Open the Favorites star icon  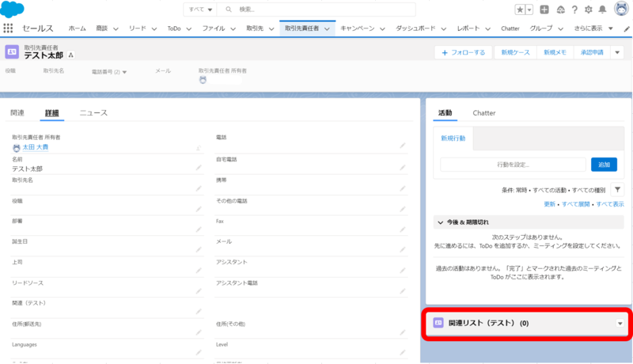click(x=520, y=9)
